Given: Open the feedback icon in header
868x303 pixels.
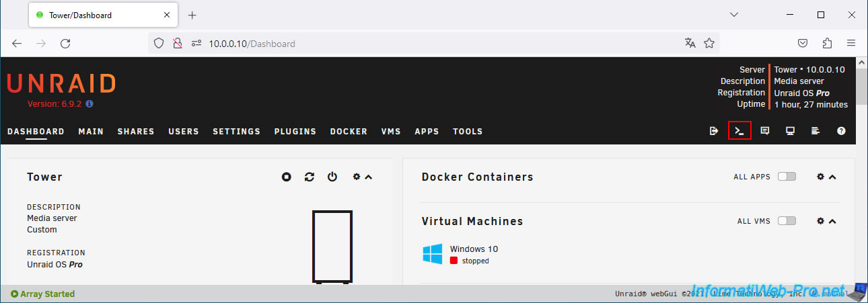Looking at the screenshot, I should [x=765, y=131].
